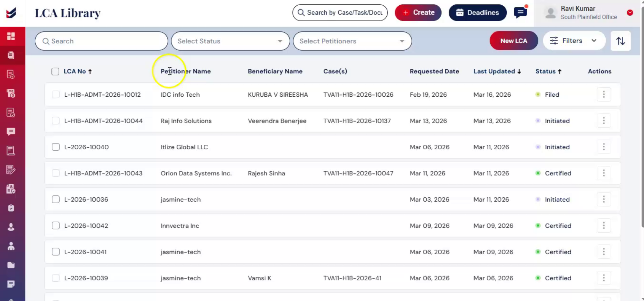Click the Requested Date column header
Screen dimensions: 644x301
[434, 71]
